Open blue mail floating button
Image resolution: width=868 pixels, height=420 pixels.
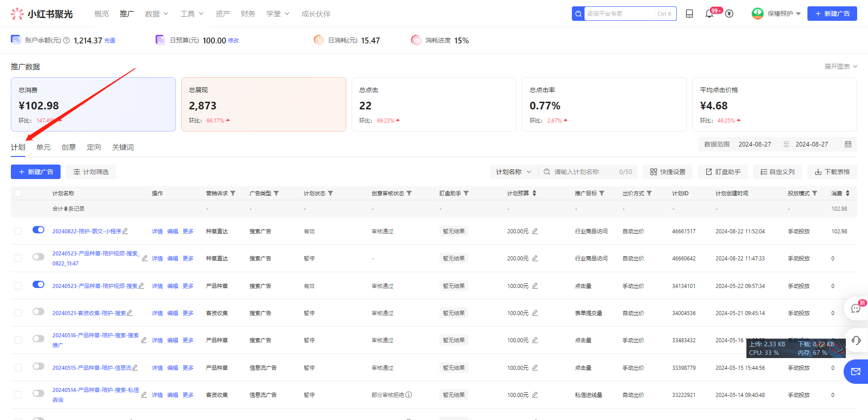[856, 372]
